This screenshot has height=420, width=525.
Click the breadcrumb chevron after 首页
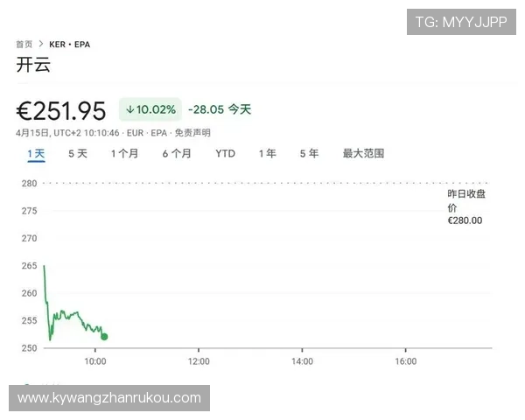41,44
